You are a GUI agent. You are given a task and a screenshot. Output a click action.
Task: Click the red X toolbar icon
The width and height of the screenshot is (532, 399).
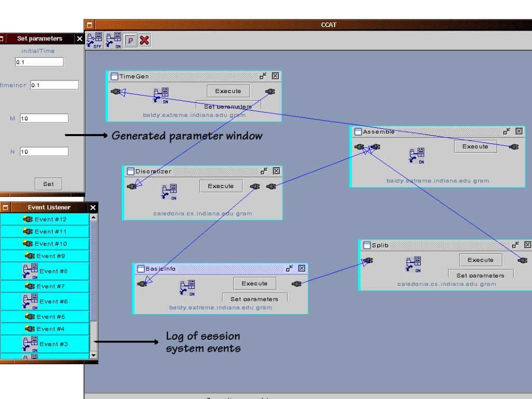(144, 41)
